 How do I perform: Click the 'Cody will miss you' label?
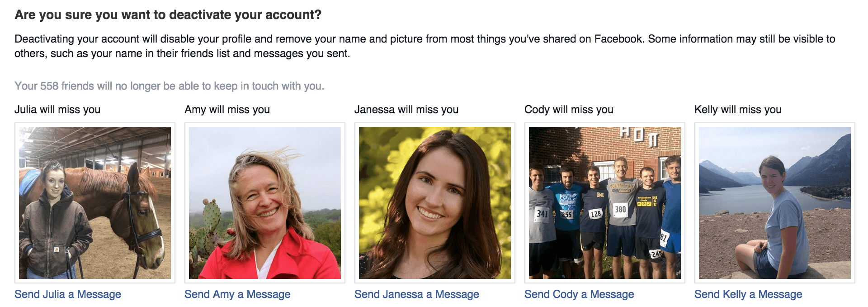click(569, 110)
